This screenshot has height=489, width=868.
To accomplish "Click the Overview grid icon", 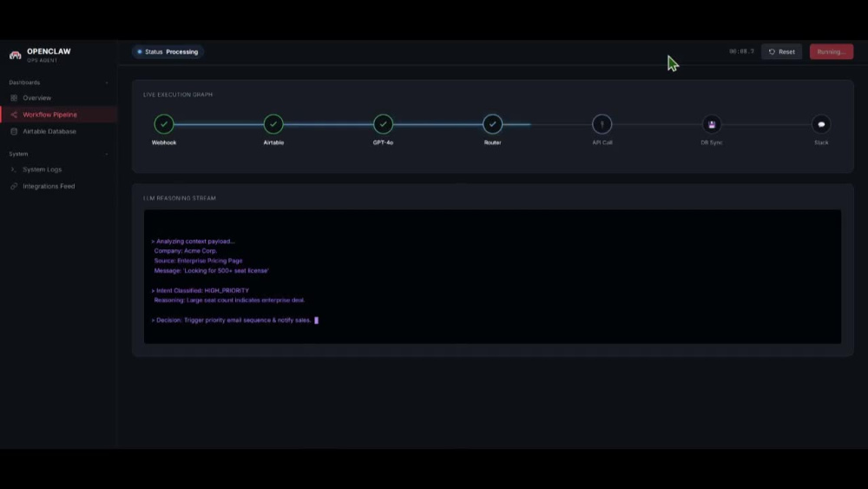I will 14,98.
